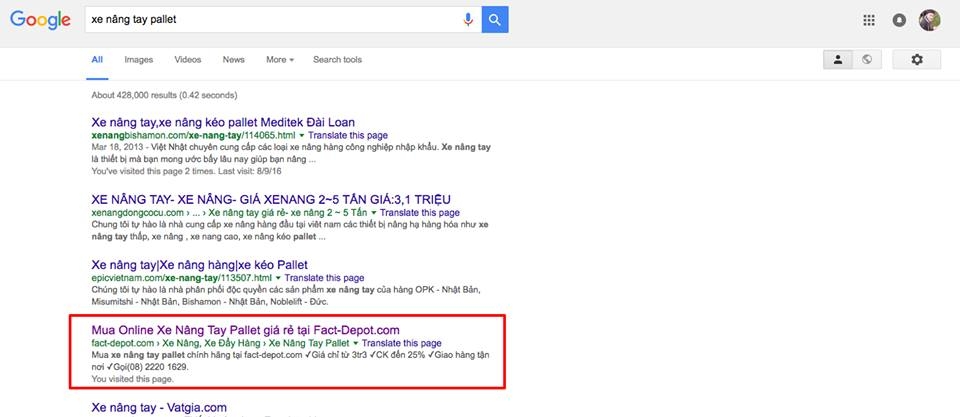Click Translate this page for xenangbishamon result
This screenshot has width=960, height=417.
(x=348, y=135)
